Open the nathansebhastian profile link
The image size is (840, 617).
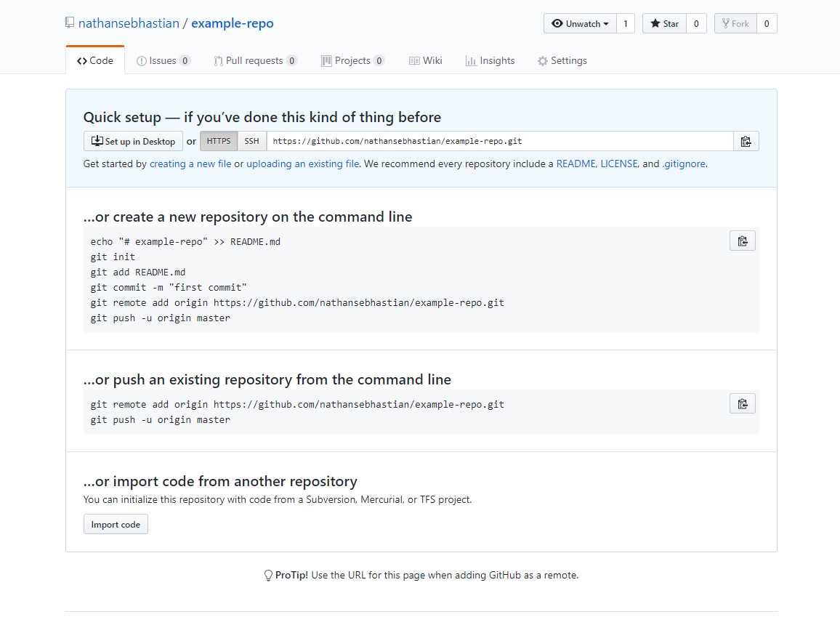coord(129,23)
